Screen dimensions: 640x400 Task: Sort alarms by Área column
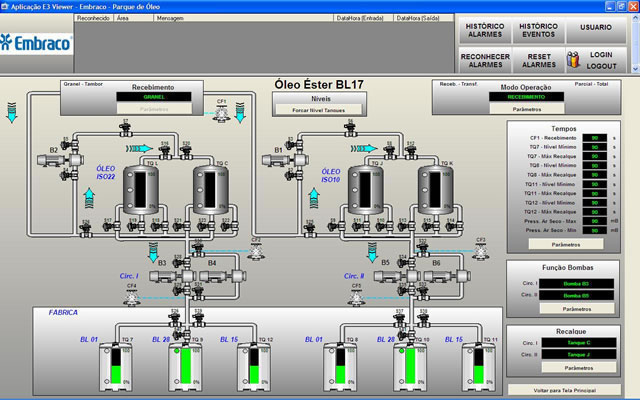coord(134,18)
